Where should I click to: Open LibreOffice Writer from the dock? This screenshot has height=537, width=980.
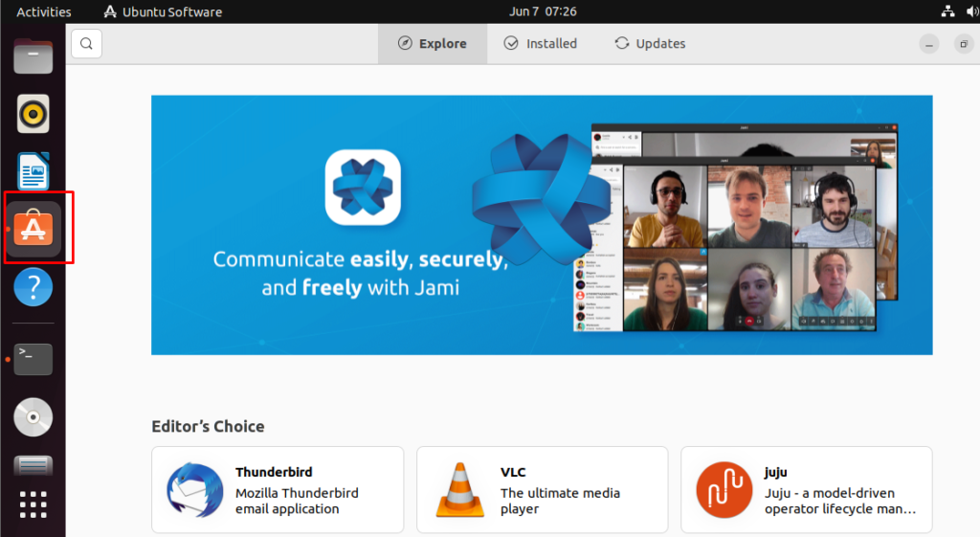(33, 170)
